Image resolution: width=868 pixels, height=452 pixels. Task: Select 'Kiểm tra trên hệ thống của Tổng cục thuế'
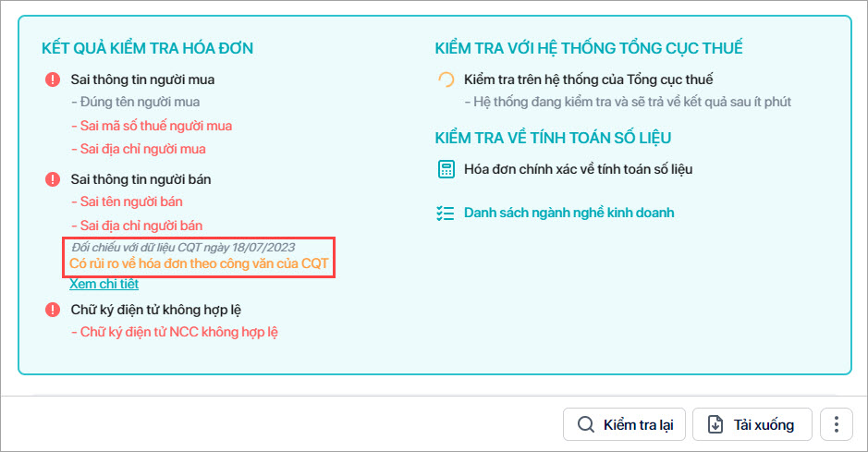coord(589,79)
